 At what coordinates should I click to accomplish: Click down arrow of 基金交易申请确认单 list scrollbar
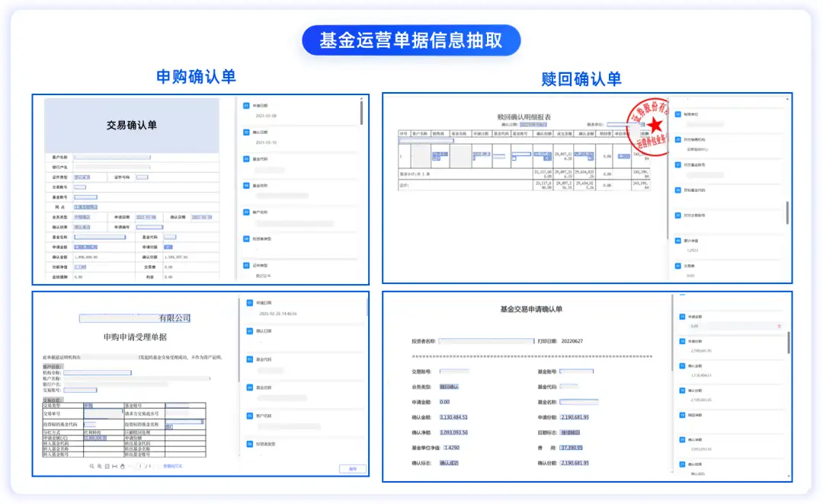click(x=789, y=476)
